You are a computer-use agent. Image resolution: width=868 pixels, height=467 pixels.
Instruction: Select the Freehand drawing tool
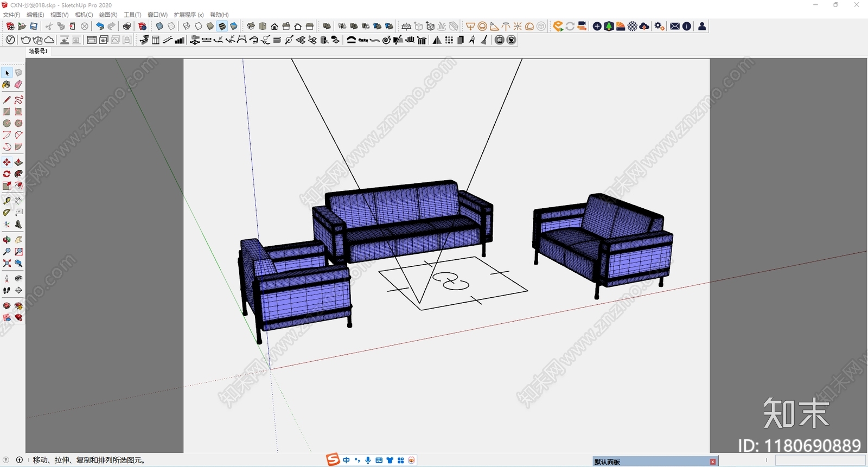click(18, 100)
